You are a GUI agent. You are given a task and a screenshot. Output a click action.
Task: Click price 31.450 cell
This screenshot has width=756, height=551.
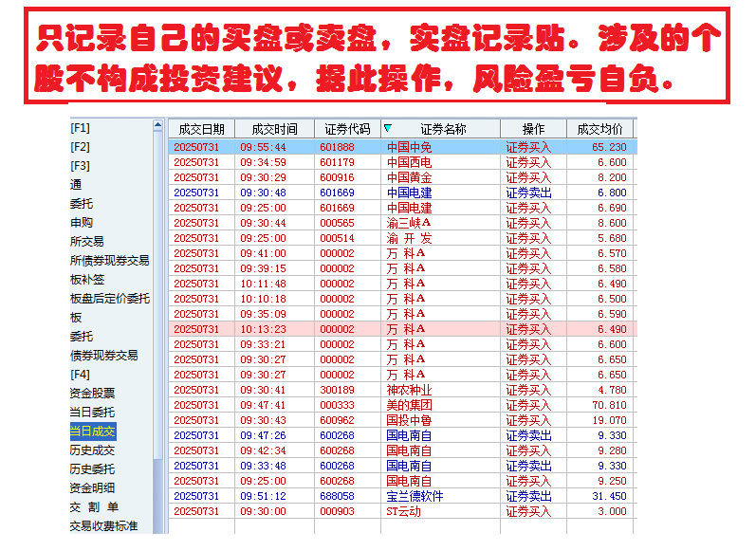point(609,497)
